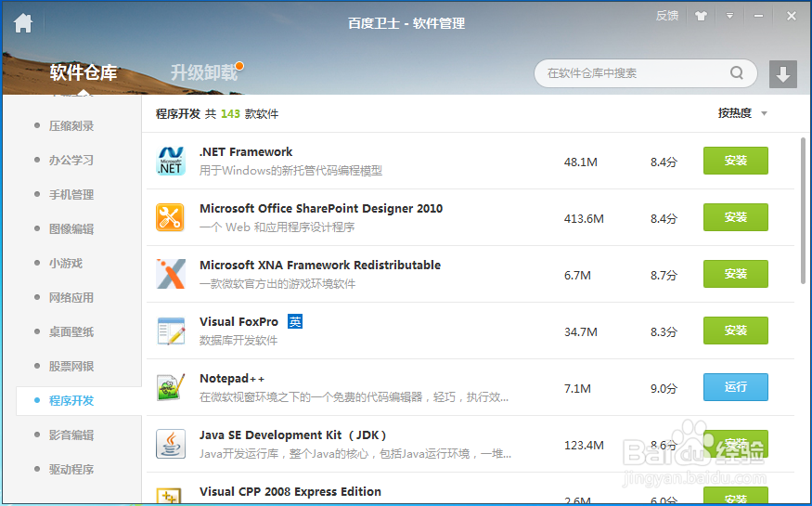Select 小游戏 category
Image resolution: width=812 pixels, height=506 pixels.
tap(66, 263)
